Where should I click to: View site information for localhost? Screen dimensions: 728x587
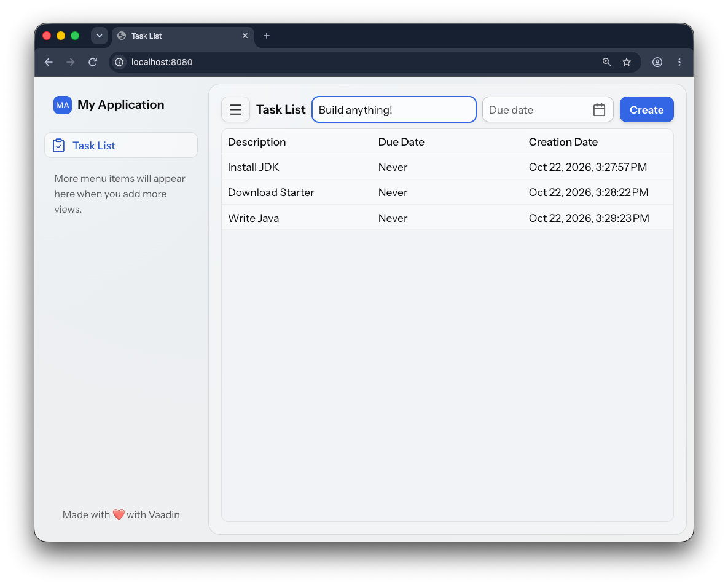(x=119, y=62)
